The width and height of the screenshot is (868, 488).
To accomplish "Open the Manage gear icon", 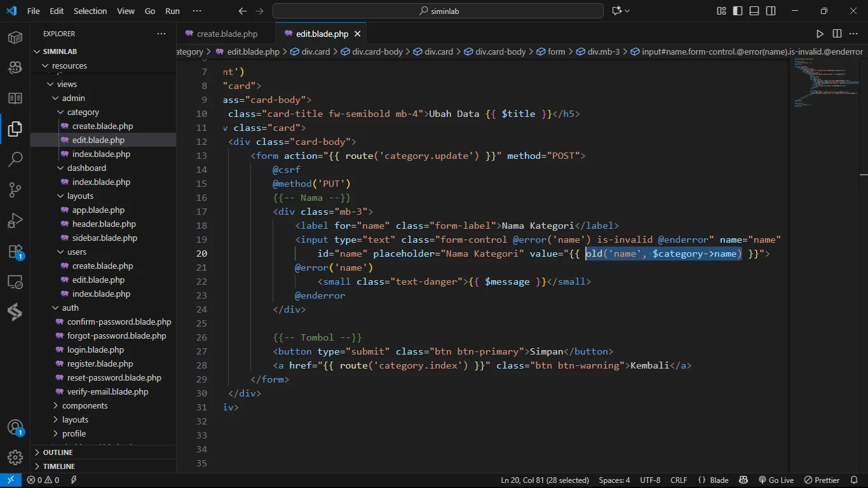I will pos(15,457).
